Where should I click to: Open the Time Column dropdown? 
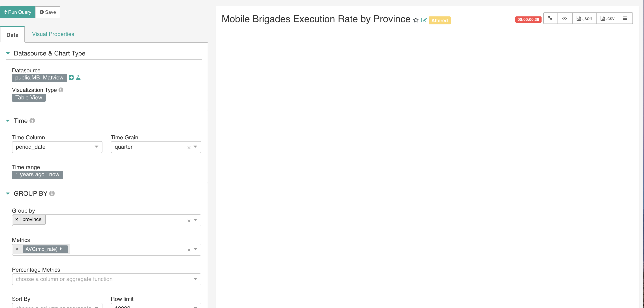coord(96,147)
